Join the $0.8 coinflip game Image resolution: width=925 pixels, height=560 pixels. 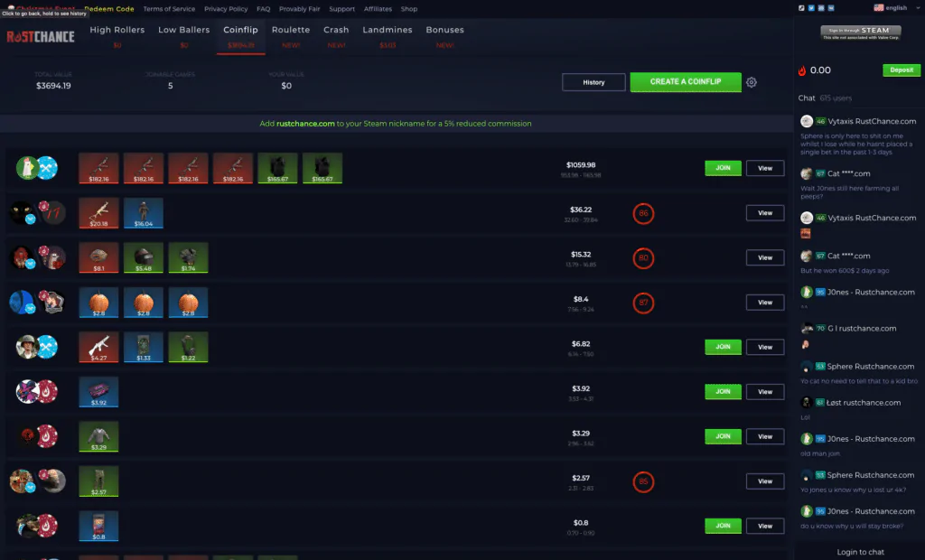(723, 526)
